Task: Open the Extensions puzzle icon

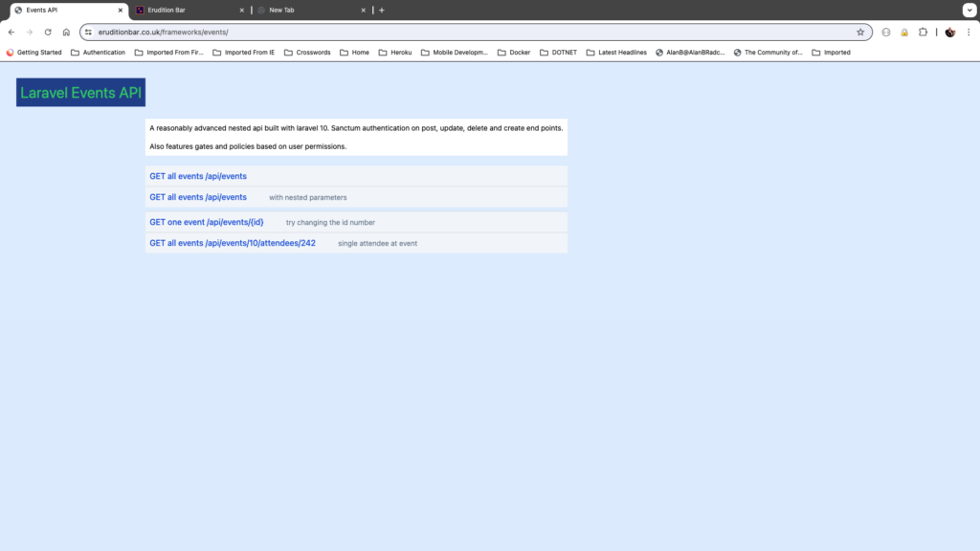Action: coord(924,32)
